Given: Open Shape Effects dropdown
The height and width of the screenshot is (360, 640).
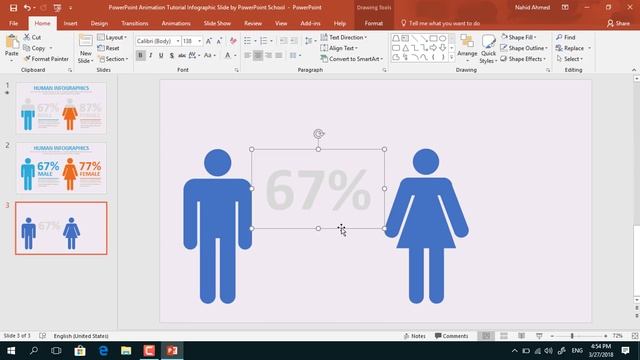Looking at the screenshot, I should (523, 59).
